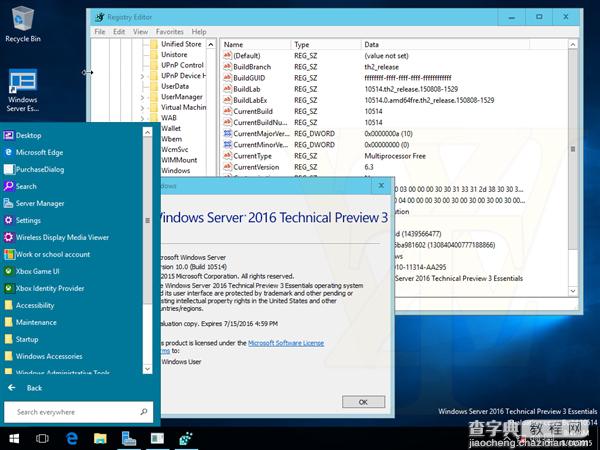The width and height of the screenshot is (600, 450).
Task: Open Server Manager from the taskbar
Action: click(x=129, y=439)
